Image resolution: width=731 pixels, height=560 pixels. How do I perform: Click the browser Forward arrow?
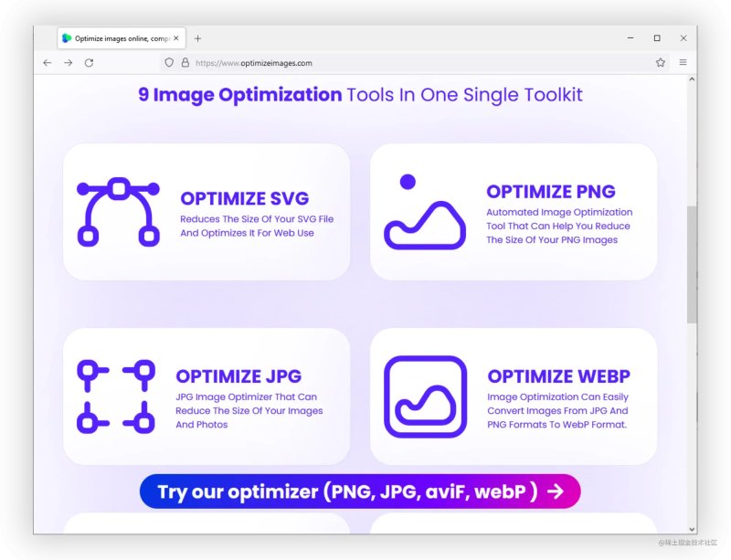coord(68,62)
